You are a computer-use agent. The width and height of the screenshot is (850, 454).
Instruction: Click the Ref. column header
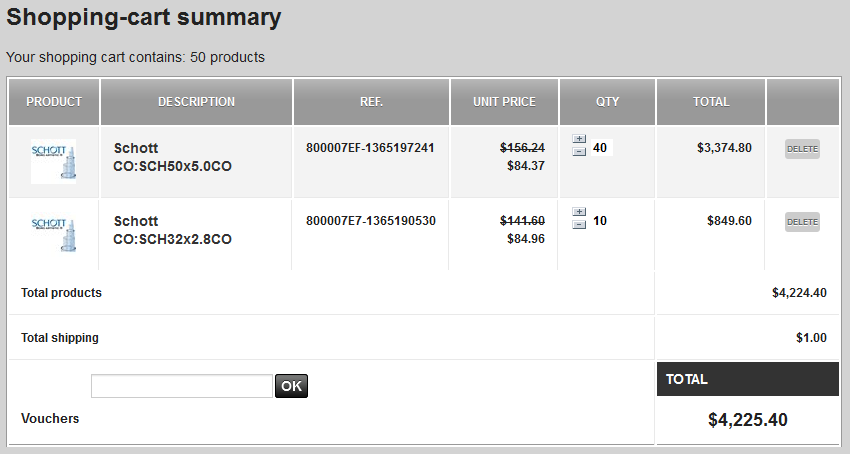[371, 102]
